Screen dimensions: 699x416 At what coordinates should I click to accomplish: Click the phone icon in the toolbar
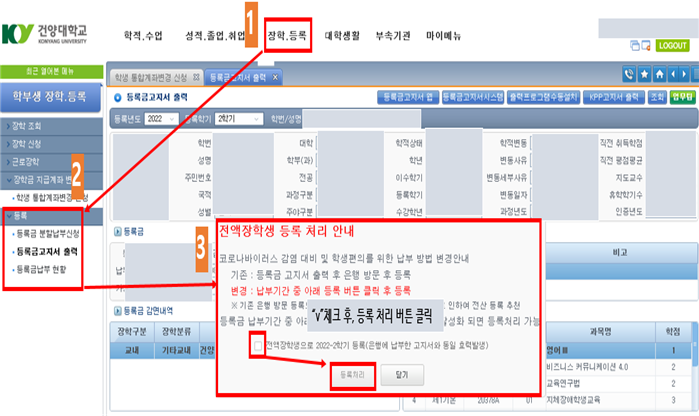tap(629, 75)
